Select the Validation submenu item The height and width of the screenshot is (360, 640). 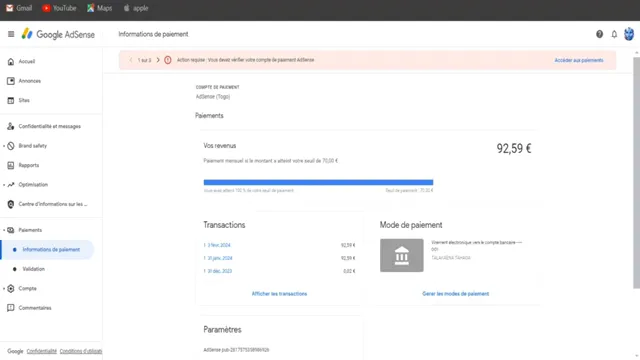[33, 269]
